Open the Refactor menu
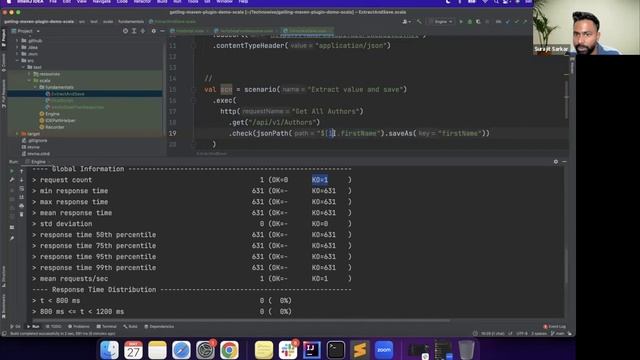 click(142, 2)
